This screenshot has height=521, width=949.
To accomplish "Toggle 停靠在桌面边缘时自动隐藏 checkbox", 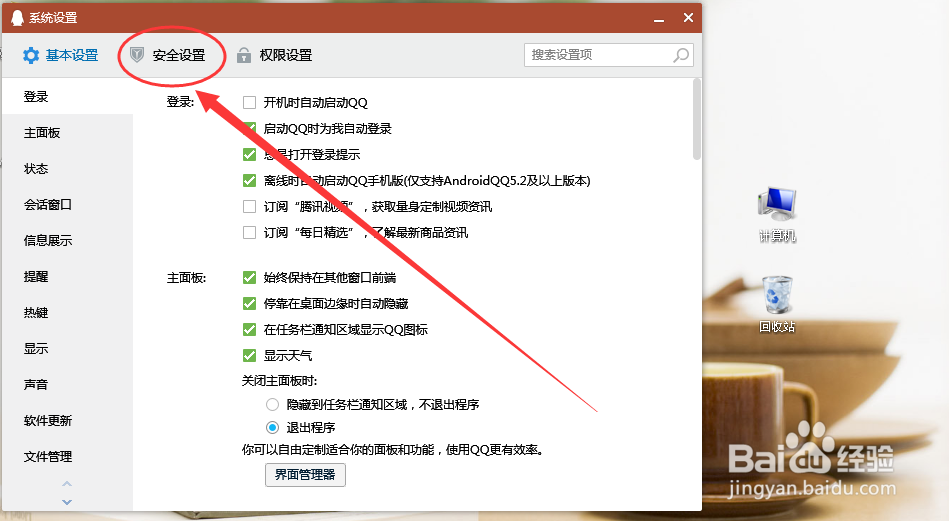I will click(249, 303).
